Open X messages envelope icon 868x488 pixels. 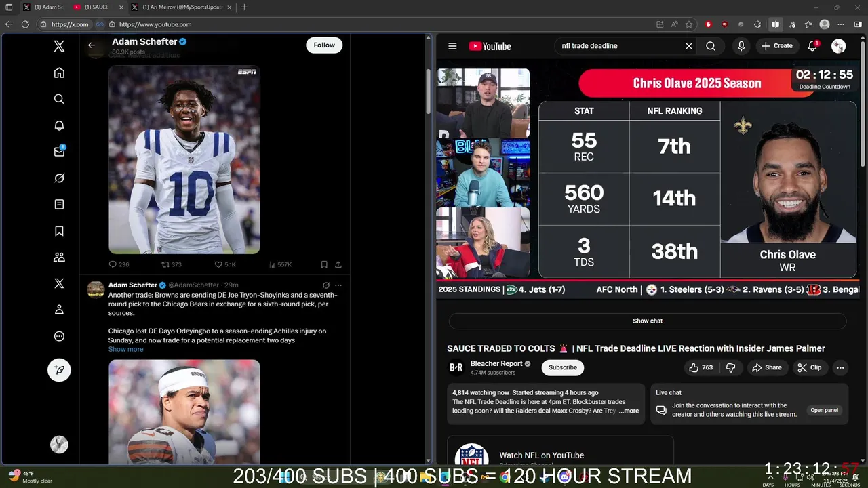(59, 151)
